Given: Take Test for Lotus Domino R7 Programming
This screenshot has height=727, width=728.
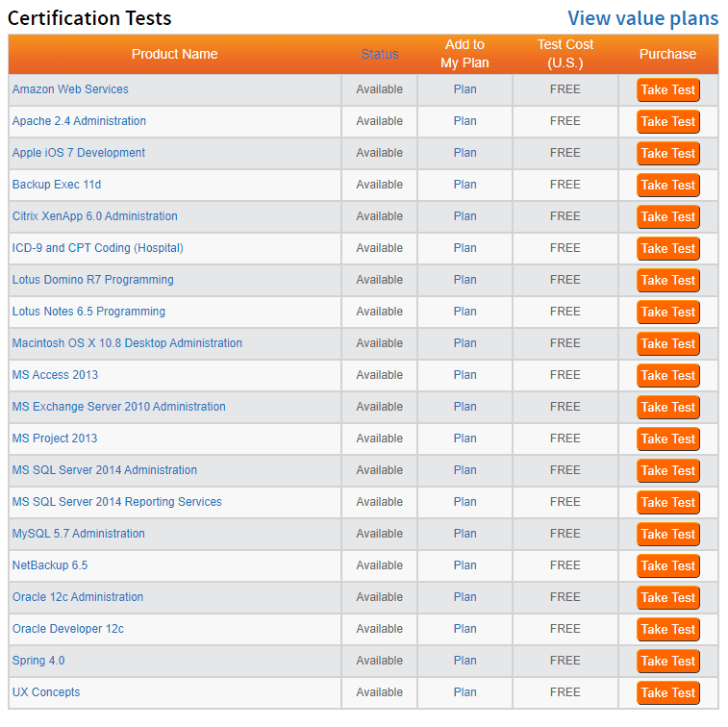Looking at the screenshot, I should click(x=667, y=280).
